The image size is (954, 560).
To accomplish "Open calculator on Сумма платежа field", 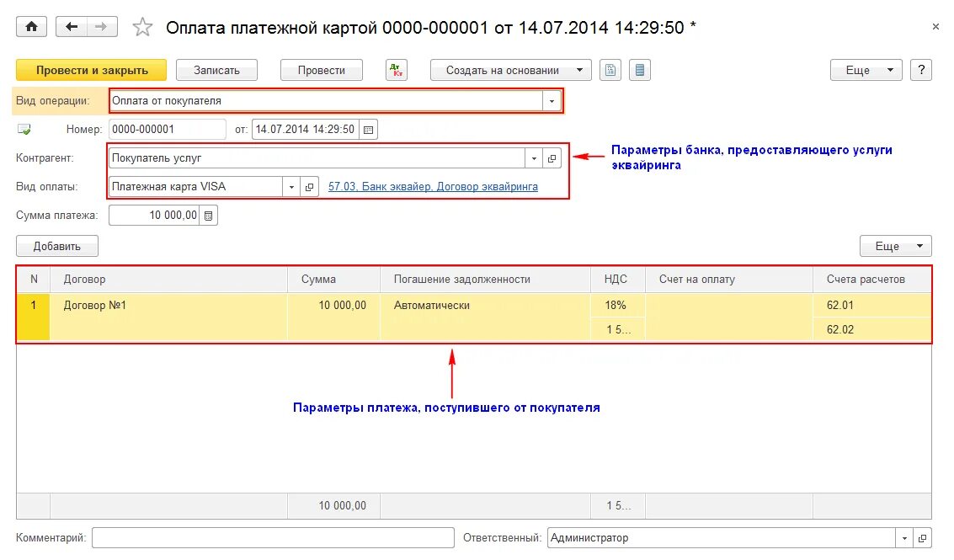I will coord(207,214).
